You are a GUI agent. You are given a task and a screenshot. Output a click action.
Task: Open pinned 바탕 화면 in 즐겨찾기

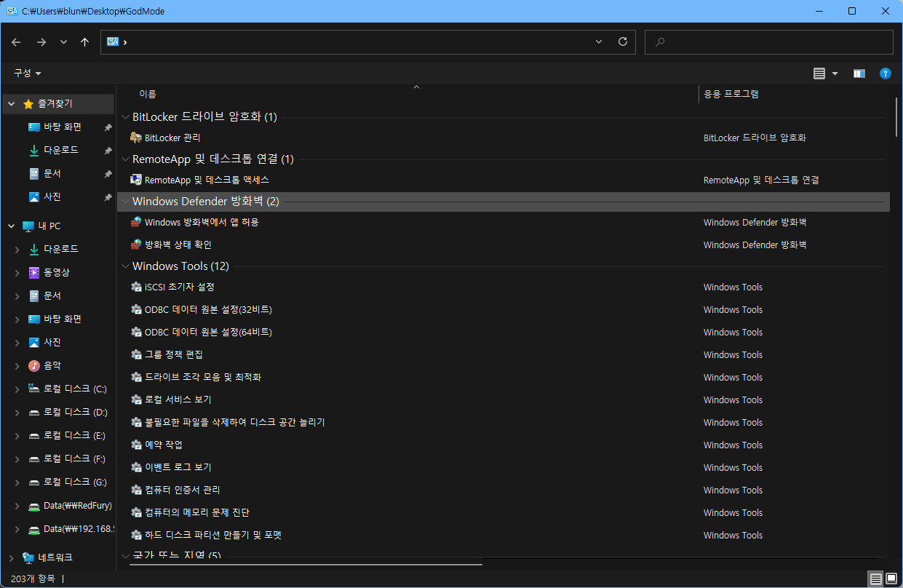(63, 127)
